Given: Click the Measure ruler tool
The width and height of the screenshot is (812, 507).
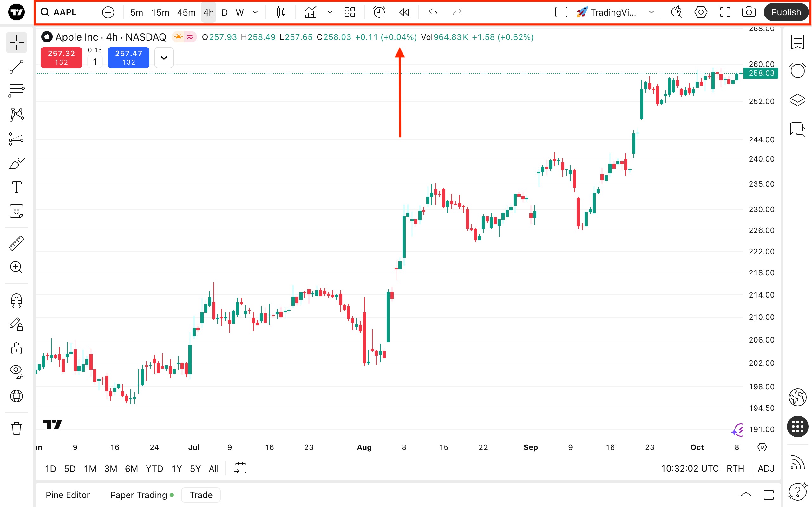Looking at the screenshot, I should coord(16,243).
